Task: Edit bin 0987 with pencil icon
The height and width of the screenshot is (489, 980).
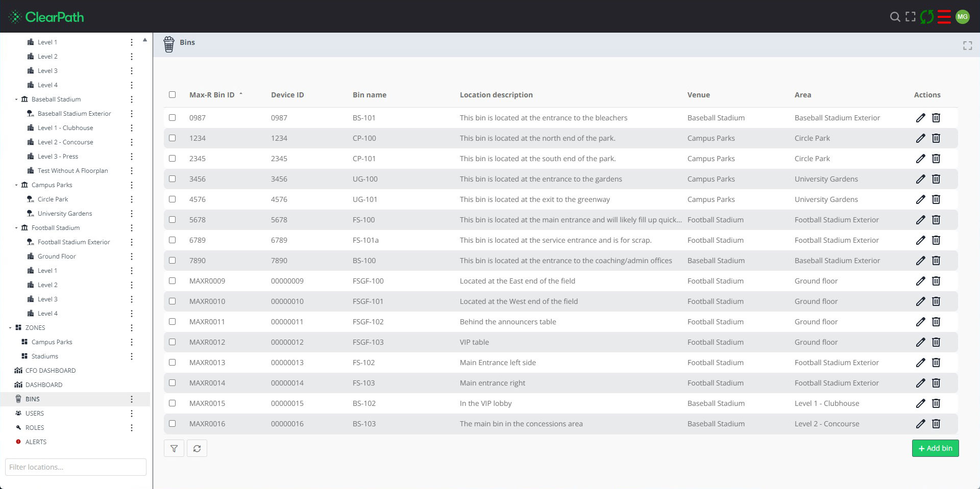Action: [x=920, y=118]
